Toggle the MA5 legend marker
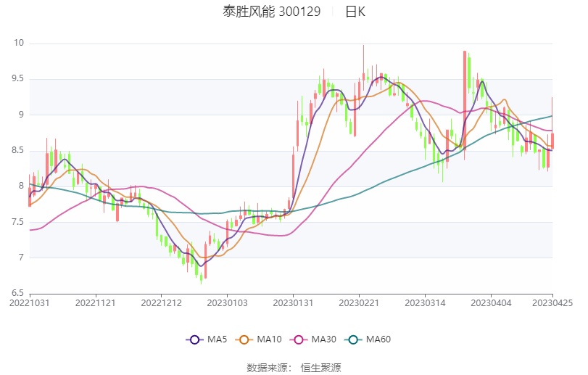Screen dimensions: 588x375 click(194, 339)
